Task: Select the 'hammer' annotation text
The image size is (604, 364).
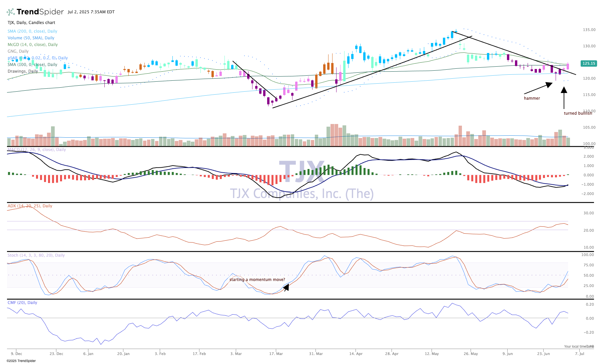Action: click(532, 98)
